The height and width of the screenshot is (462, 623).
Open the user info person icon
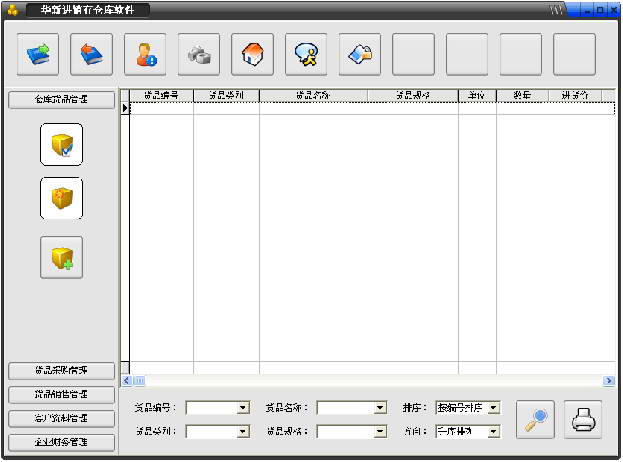(x=145, y=54)
